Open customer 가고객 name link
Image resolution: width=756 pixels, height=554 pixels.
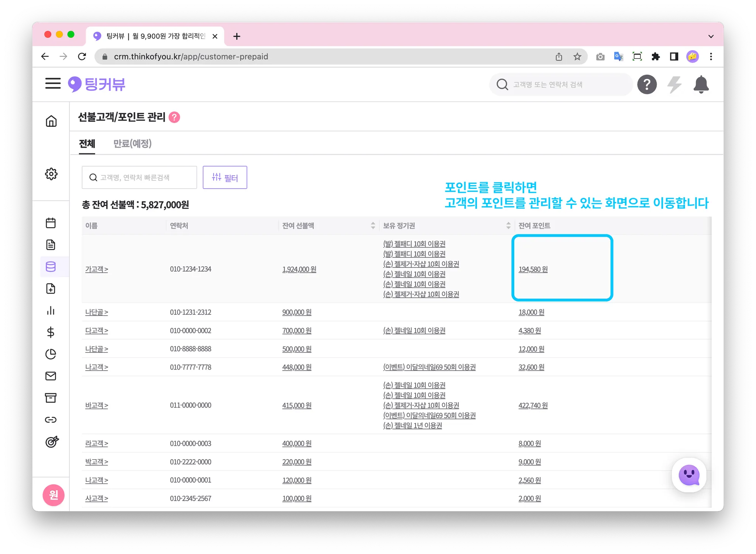pos(96,269)
